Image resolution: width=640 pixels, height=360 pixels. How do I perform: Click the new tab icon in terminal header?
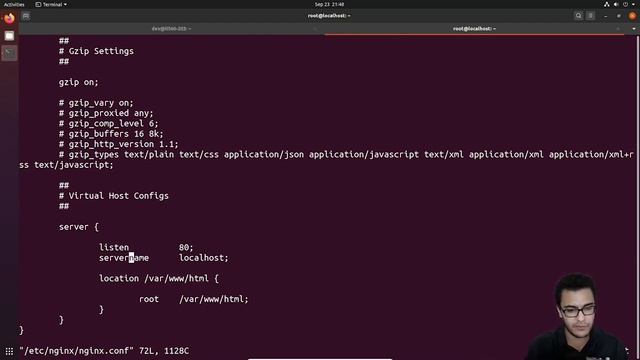(x=26, y=16)
